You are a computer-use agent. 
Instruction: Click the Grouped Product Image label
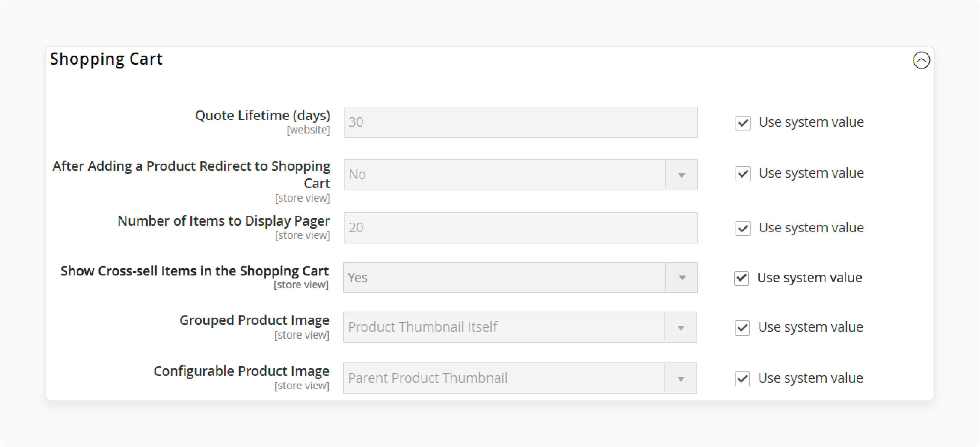click(254, 320)
